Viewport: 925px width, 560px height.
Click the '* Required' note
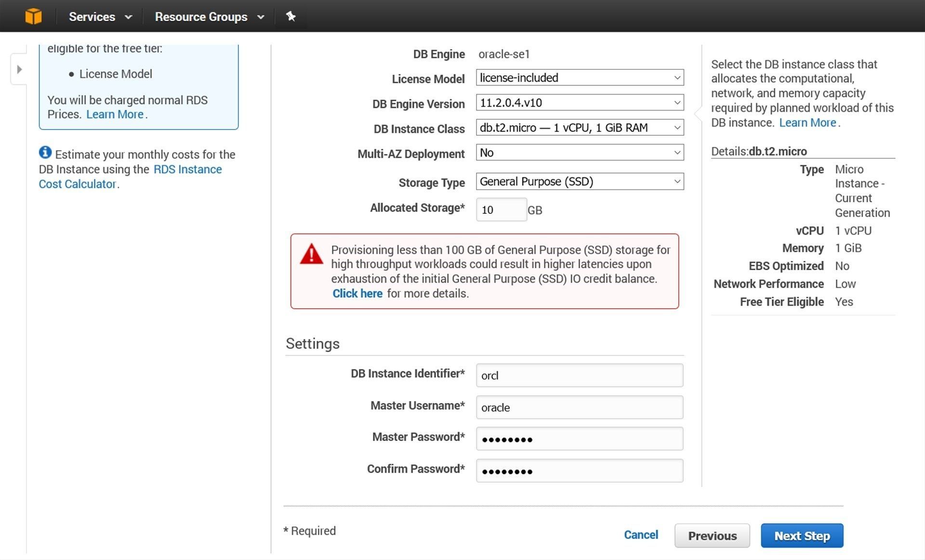310,531
